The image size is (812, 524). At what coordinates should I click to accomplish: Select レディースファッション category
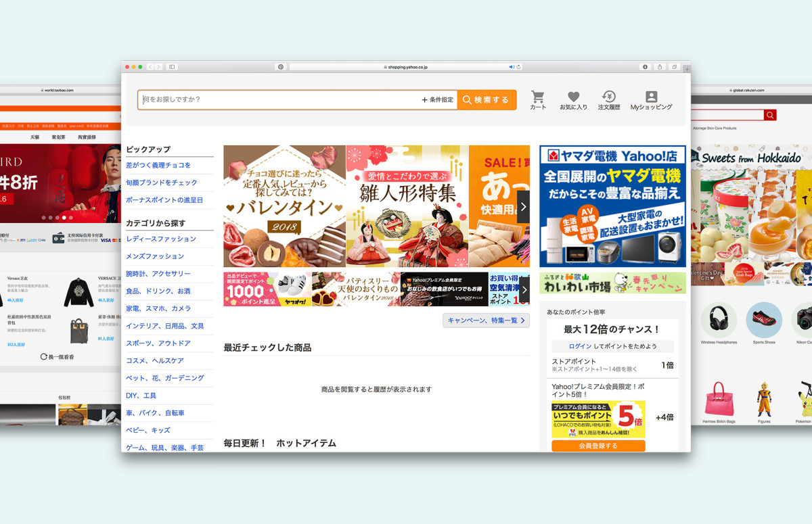[x=161, y=239]
